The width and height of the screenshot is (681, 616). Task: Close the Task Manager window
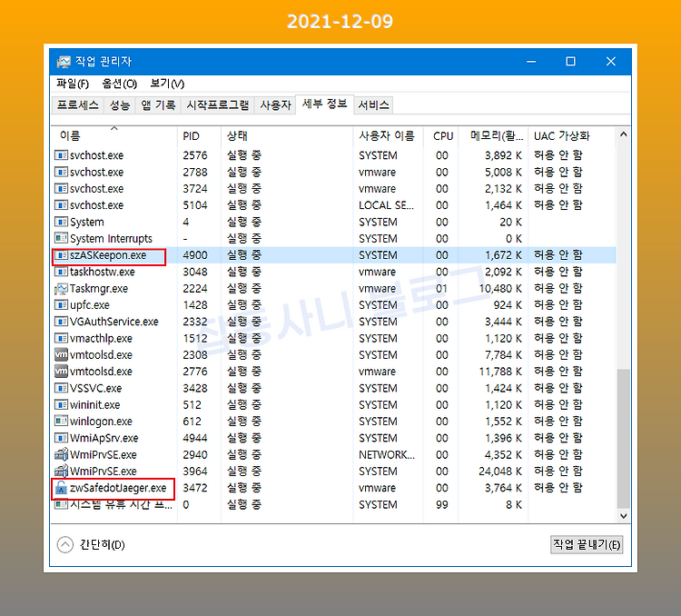tap(611, 62)
